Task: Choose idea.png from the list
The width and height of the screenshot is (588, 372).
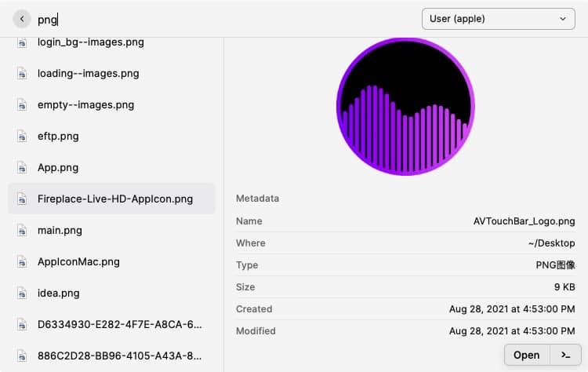Action: point(112,294)
